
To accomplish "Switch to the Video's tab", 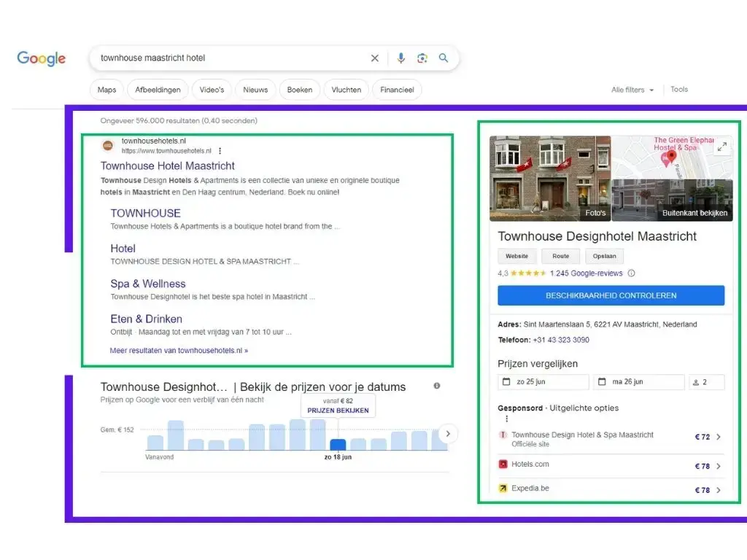I will point(212,90).
